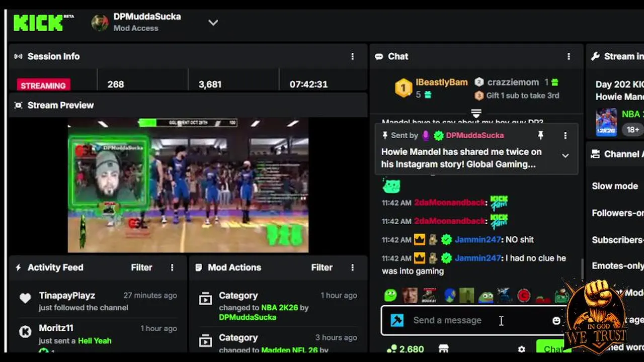
Task: Open DPMuddaSucka channel avatar
Action: pos(100,23)
